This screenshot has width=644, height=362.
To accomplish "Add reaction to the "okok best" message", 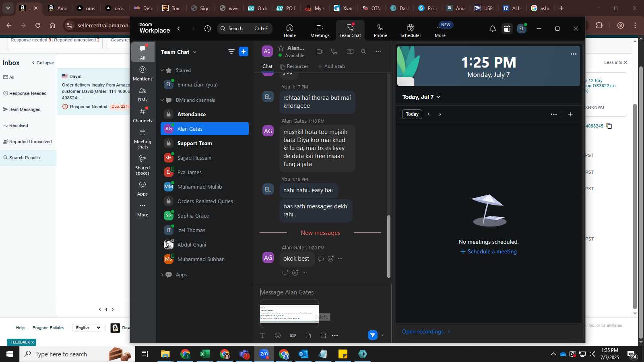I will pos(330,259).
